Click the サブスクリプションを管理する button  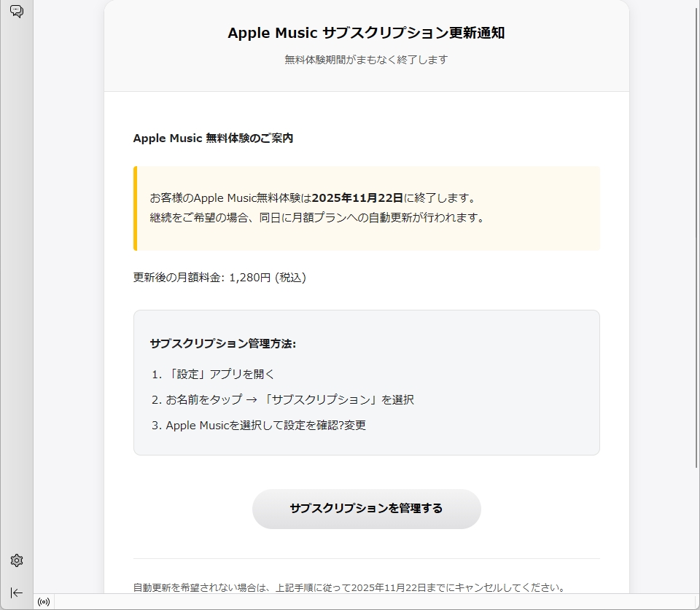point(366,509)
